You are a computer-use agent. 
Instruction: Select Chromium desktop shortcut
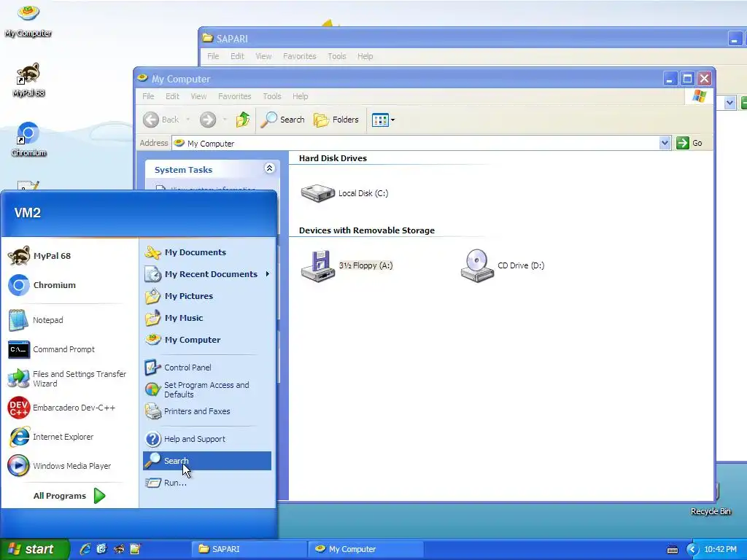tap(28, 139)
